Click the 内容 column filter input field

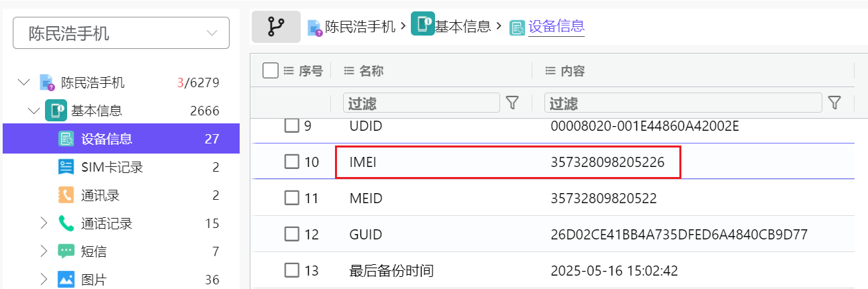click(x=682, y=103)
